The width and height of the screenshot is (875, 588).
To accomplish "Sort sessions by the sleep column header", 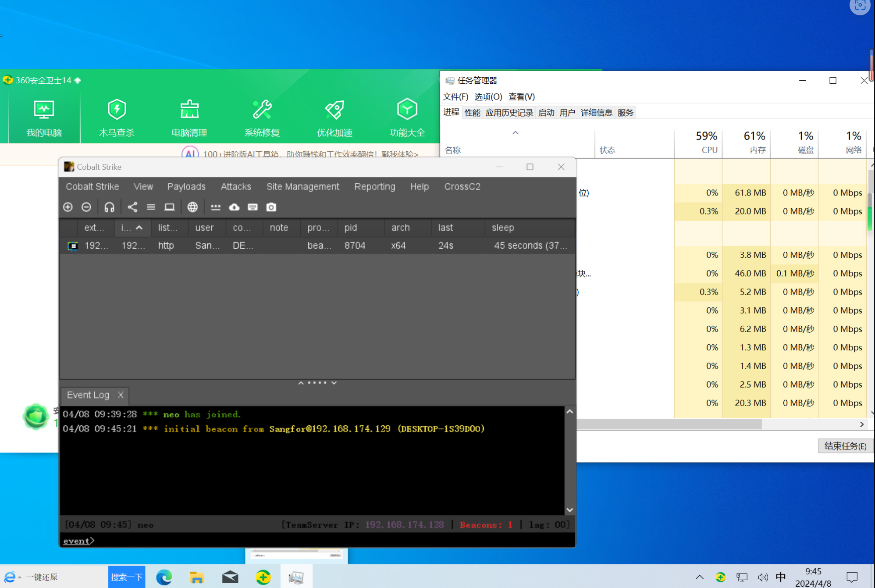I will coord(530,228).
